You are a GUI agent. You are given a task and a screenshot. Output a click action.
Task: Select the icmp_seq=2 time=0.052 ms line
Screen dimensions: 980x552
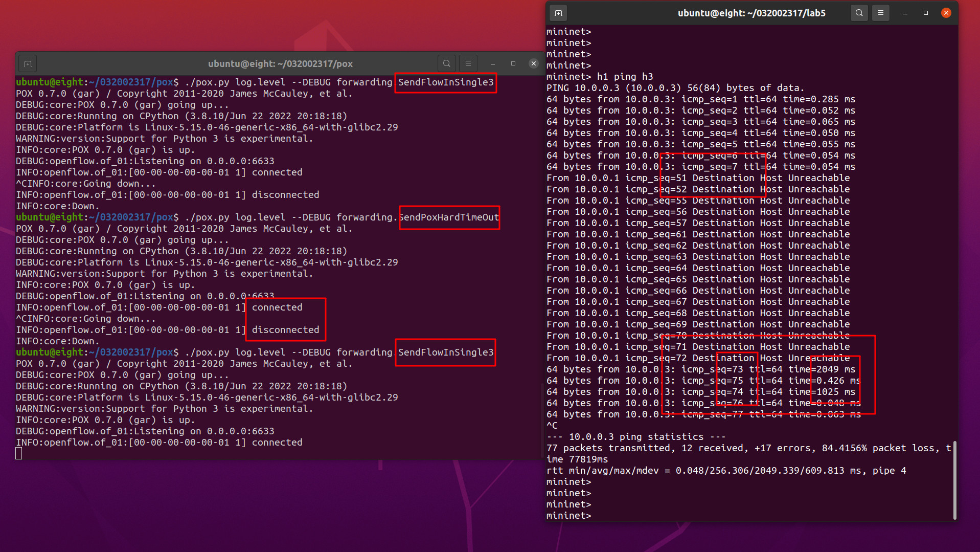coord(701,111)
